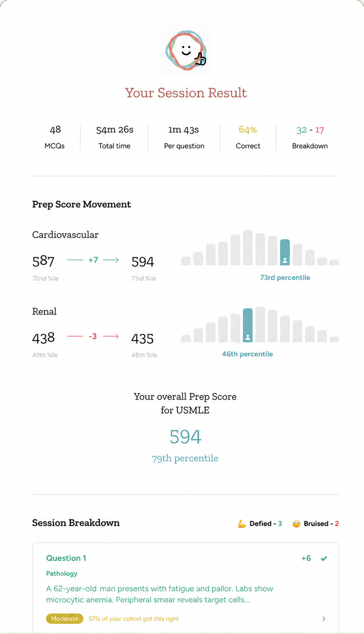Click the Bruised face emoji icon
The width and height of the screenshot is (364, 634).
click(x=296, y=524)
